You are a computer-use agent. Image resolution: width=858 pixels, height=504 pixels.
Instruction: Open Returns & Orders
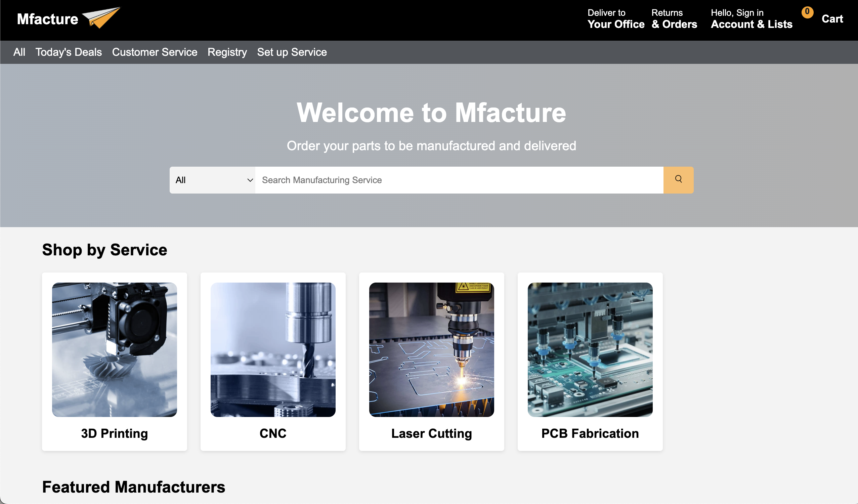674,19
